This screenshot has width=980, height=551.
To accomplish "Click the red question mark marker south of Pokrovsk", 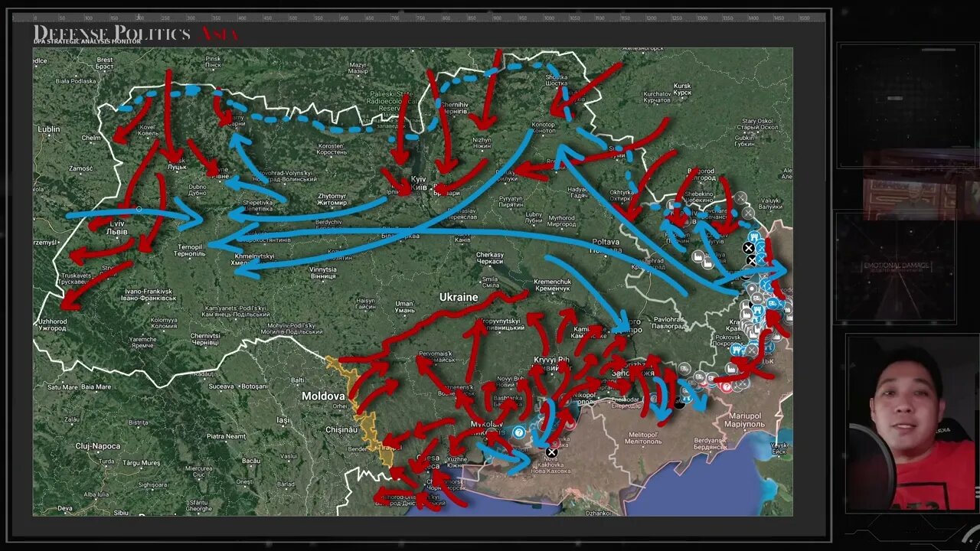I will tap(726, 387).
